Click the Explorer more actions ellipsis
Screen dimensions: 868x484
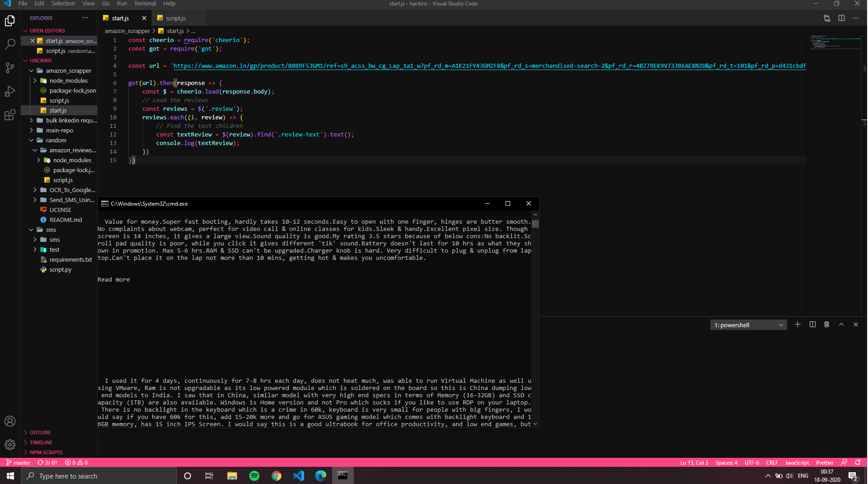(85, 18)
